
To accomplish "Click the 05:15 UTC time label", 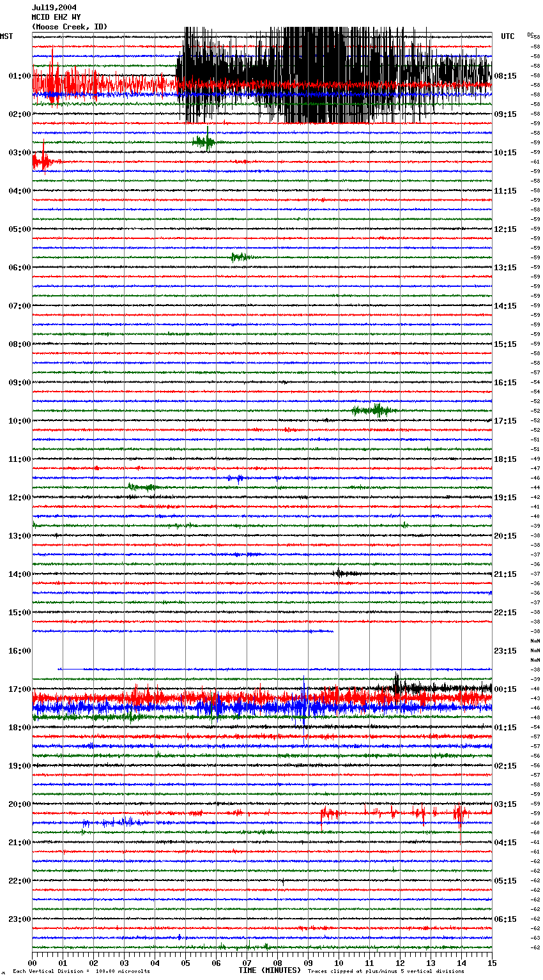I will click(505, 880).
